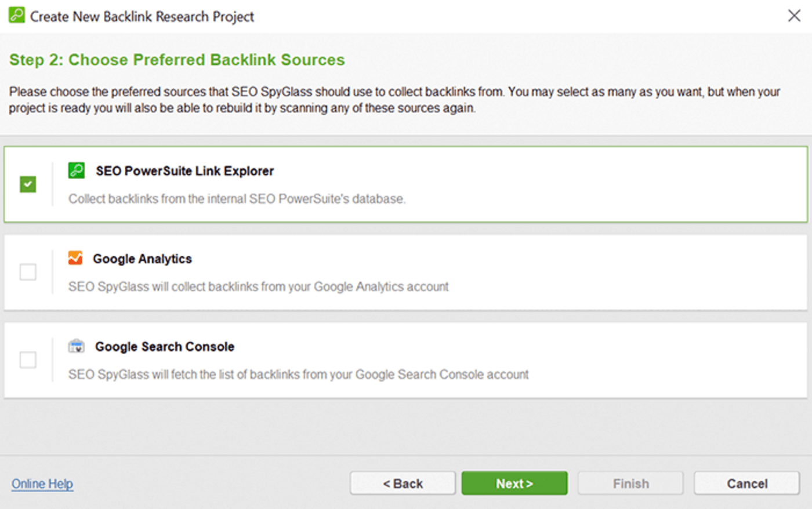Click the SEO SpyGlass icon in title bar
Screen dimensions: 812x509
click(x=17, y=15)
